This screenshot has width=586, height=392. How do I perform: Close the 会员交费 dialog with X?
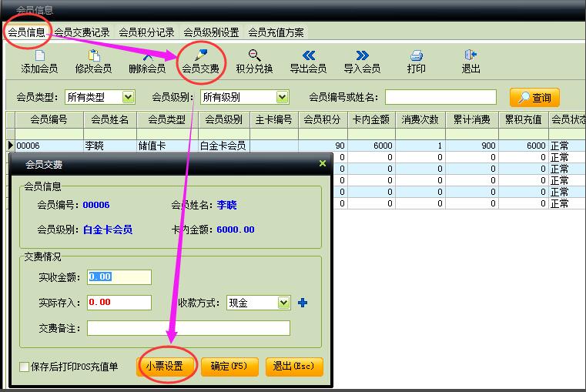323,164
